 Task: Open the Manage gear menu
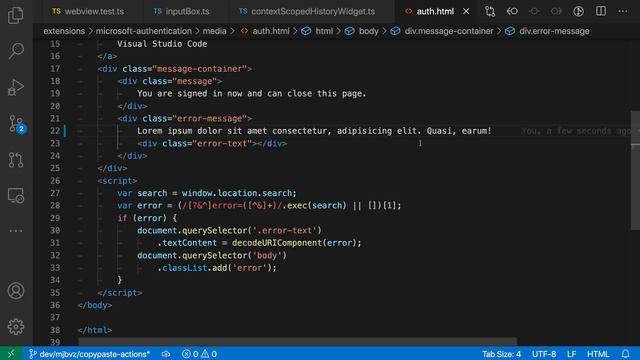point(16,327)
